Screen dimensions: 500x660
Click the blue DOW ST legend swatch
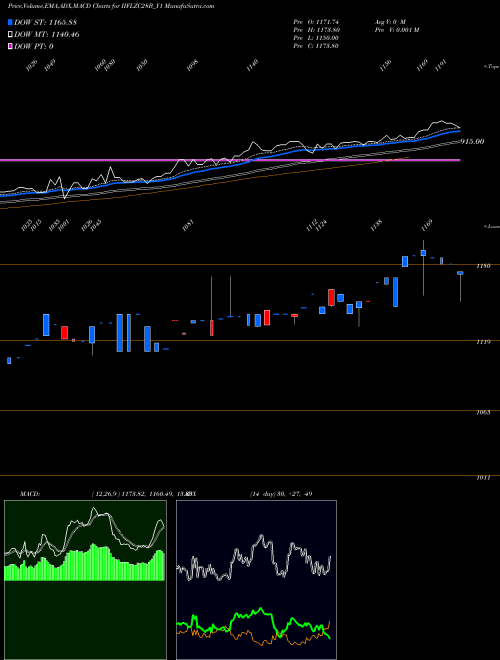11,22
